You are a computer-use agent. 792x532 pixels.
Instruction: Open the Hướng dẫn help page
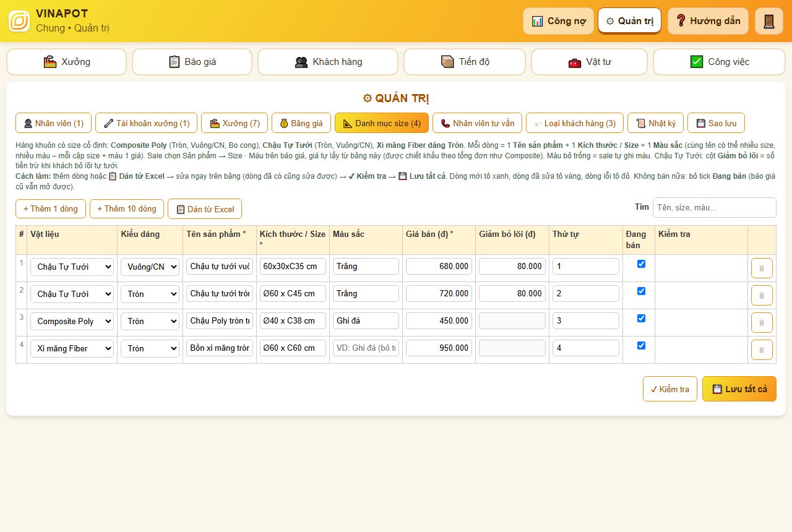(708, 21)
